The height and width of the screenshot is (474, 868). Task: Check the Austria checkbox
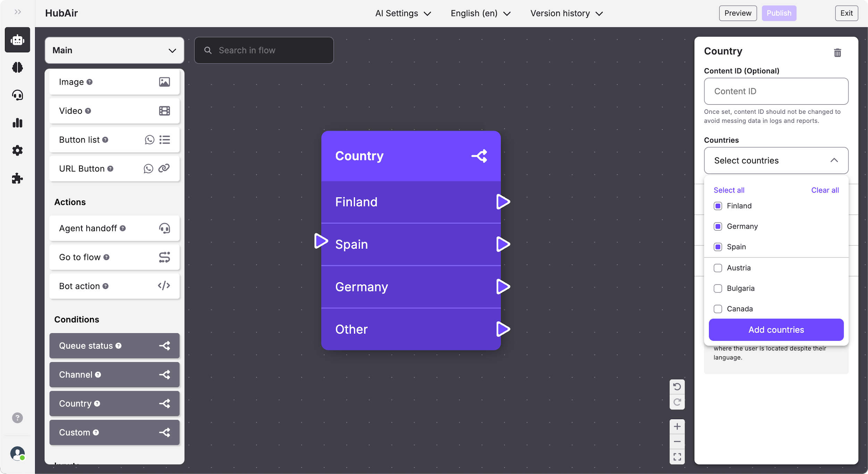(x=718, y=268)
